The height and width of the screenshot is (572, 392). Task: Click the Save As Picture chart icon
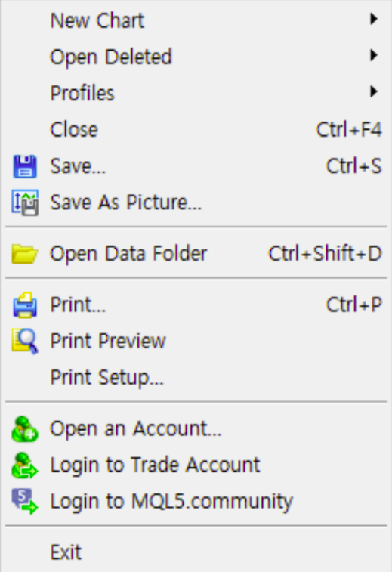[x=25, y=203]
